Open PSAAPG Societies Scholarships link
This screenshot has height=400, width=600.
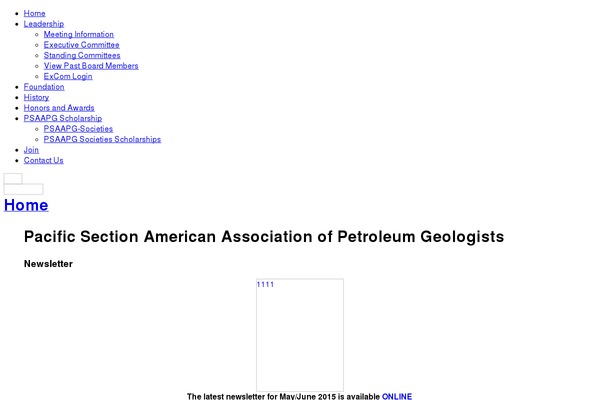click(102, 139)
